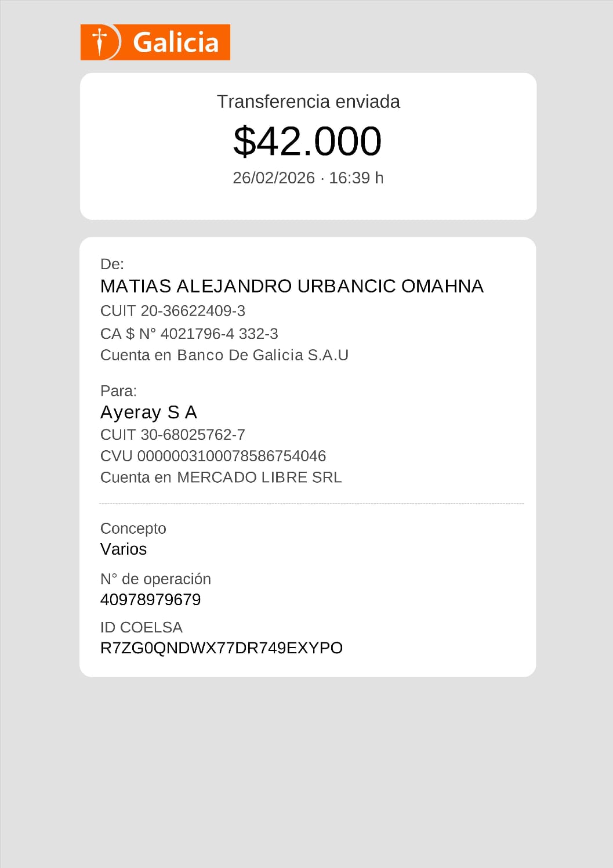
Task: Select recipient name Ayeray S A
Action: pos(149,412)
